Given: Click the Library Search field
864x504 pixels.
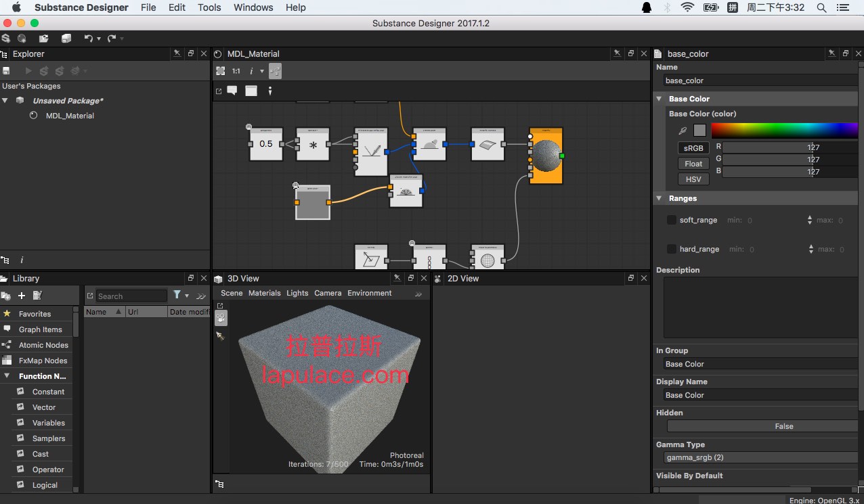Looking at the screenshot, I should [x=131, y=296].
